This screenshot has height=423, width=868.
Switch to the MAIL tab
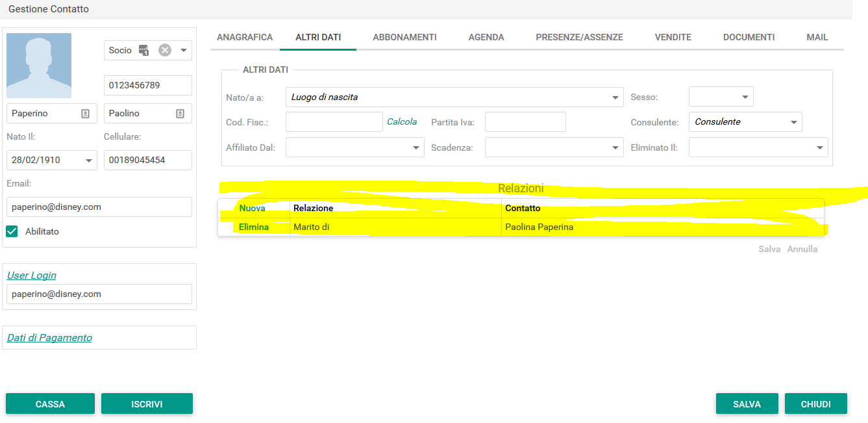(817, 37)
